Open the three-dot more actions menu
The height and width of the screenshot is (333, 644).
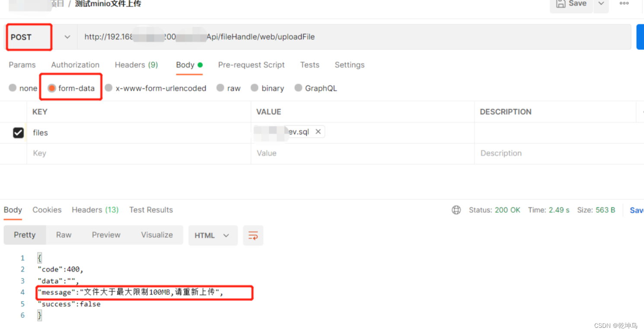(624, 3)
